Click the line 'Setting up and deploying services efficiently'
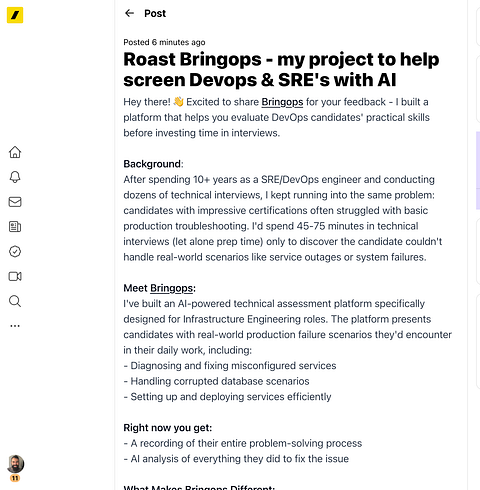This screenshot has height=490, width=480. point(227,397)
